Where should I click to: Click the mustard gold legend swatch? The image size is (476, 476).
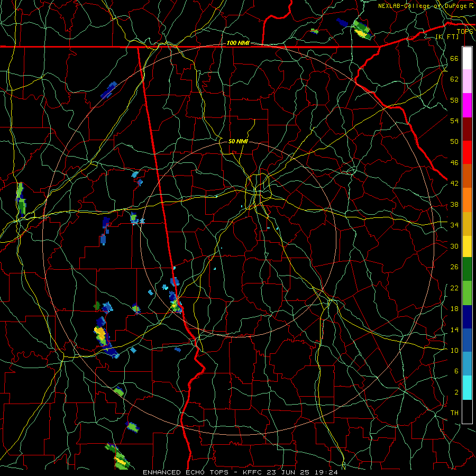(x=467, y=224)
